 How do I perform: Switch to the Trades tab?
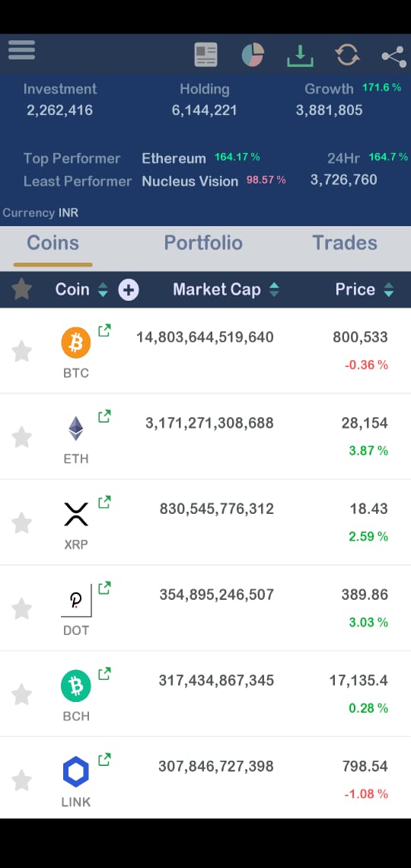(345, 243)
